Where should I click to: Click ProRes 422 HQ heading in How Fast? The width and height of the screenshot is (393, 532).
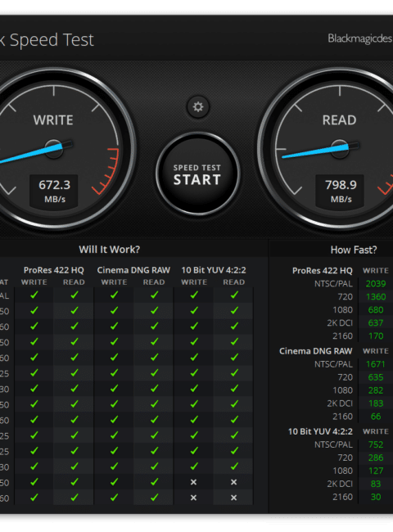pyautogui.click(x=323, y=270)
